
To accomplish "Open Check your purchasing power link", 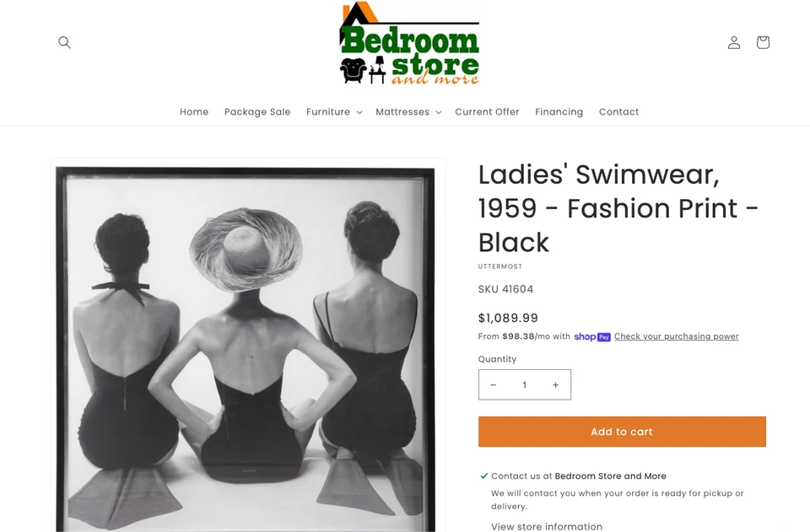I will pyautogui.click(x=676, y=336).
